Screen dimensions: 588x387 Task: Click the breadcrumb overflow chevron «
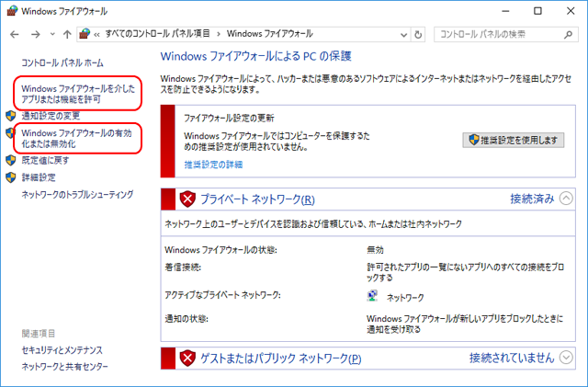click(96, 35)
